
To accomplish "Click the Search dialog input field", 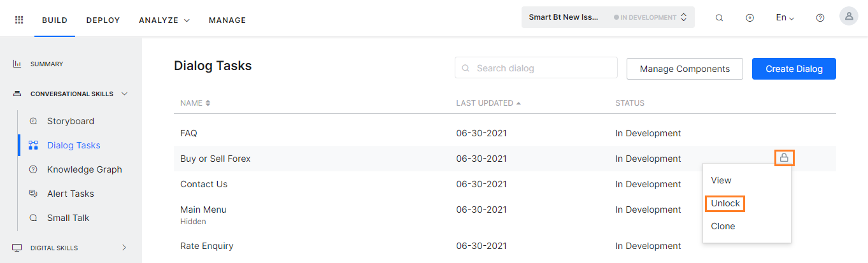I will pyautogui.click(x=541, y=68).
